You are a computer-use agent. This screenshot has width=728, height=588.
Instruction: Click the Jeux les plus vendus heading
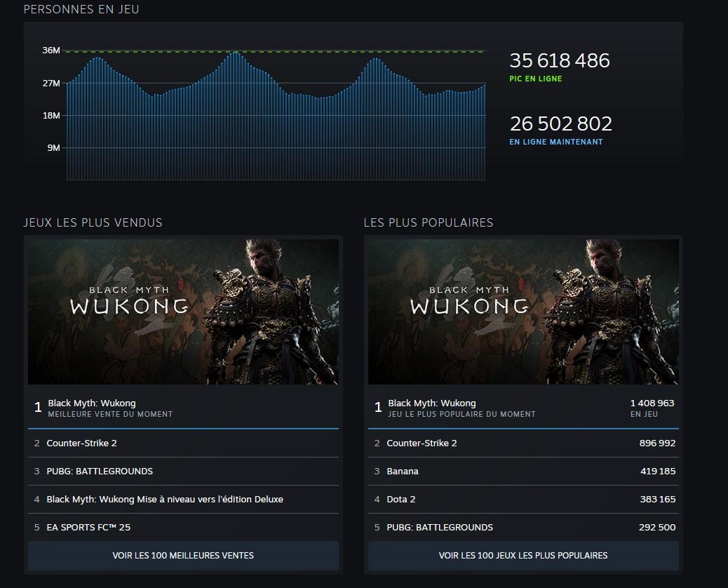point(93,222)
